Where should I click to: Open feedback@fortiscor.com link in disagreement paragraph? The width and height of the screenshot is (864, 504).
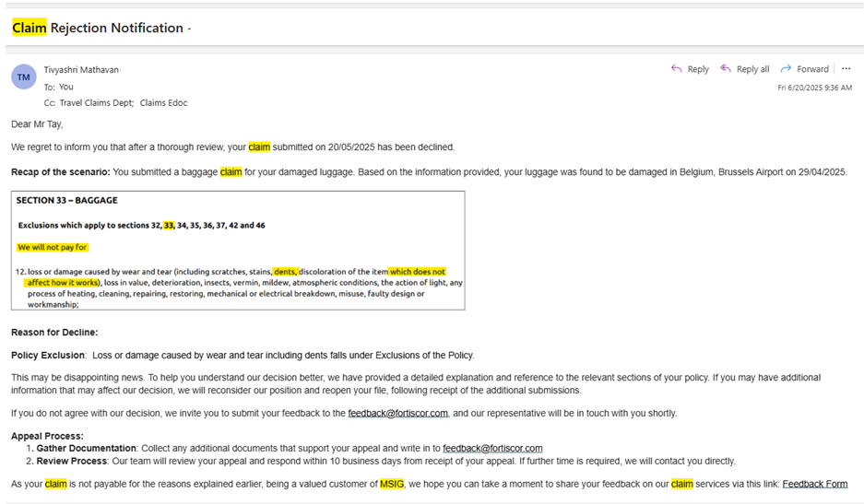(397, 414)
